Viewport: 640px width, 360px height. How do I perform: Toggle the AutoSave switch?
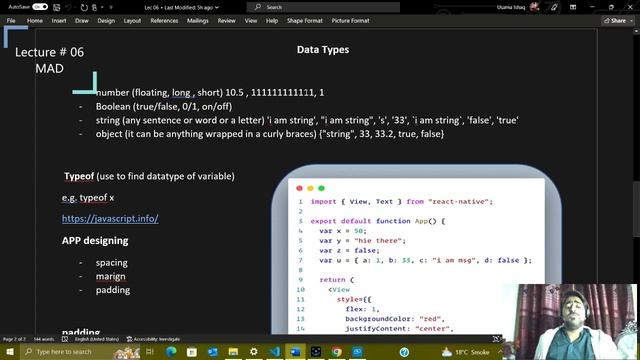[x=40, y=7]
